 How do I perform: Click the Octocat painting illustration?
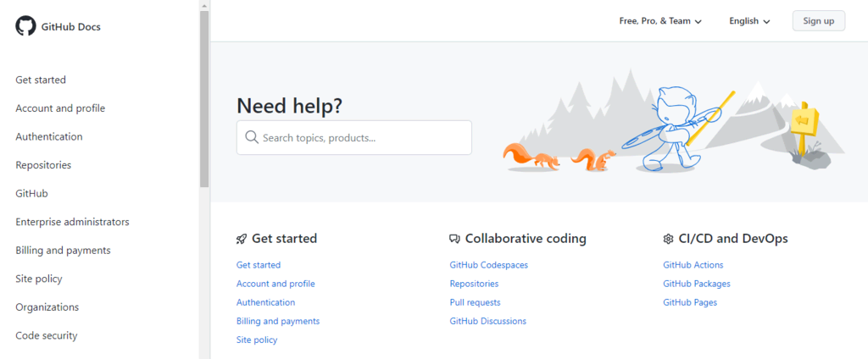point(674,127)
